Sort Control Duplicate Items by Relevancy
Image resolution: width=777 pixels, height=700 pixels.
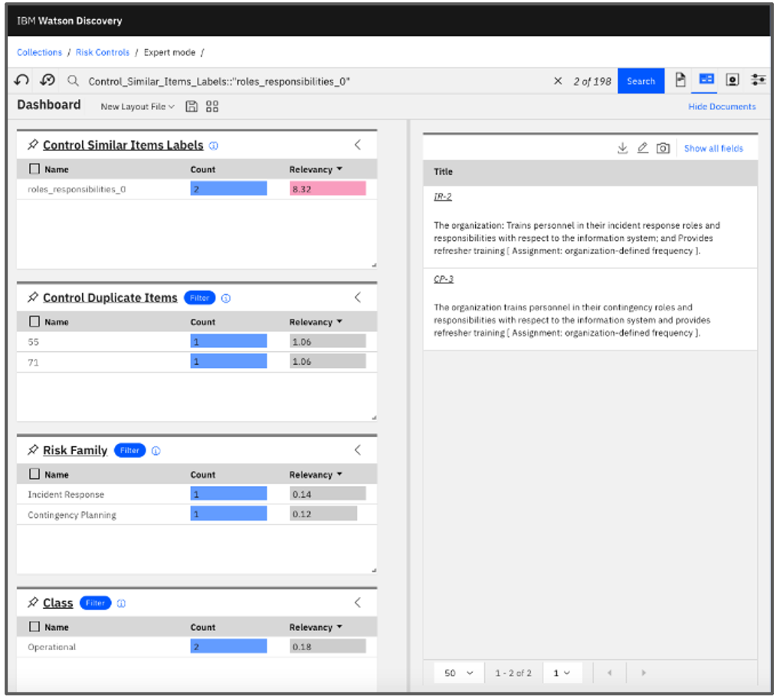(316, 322)
